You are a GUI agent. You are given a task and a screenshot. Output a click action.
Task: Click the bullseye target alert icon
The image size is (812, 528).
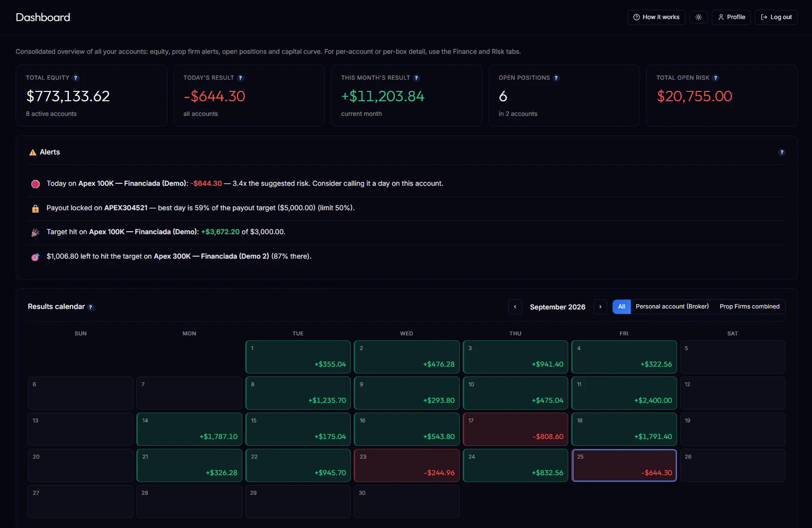coord(35,257)
